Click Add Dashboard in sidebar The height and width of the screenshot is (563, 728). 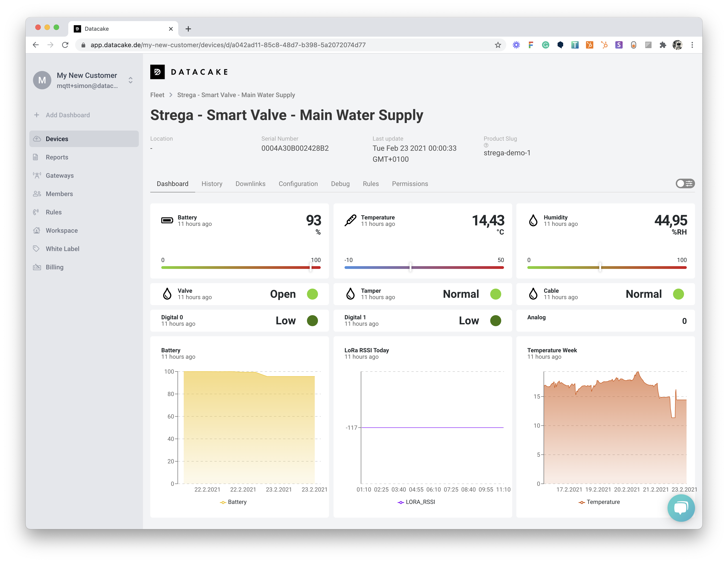68,115
